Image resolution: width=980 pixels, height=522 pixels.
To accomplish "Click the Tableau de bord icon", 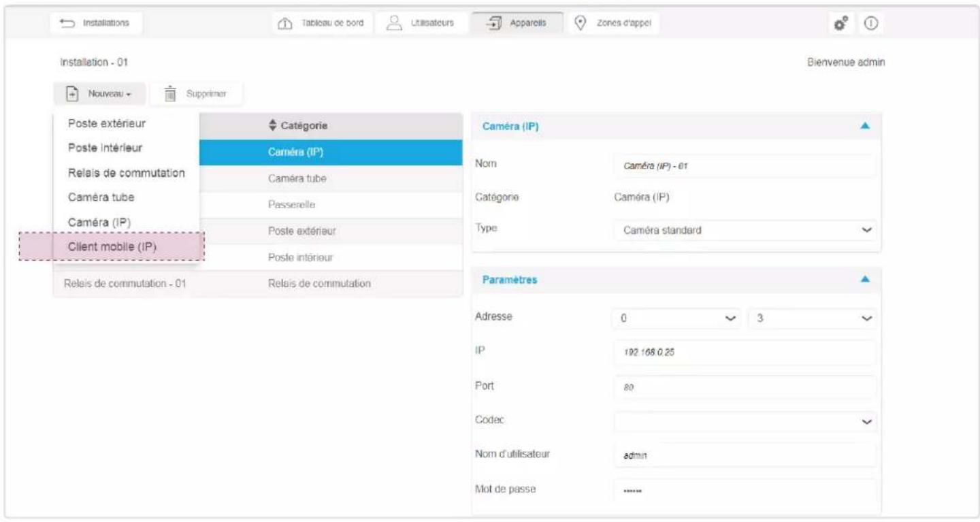I will point(284,23).
